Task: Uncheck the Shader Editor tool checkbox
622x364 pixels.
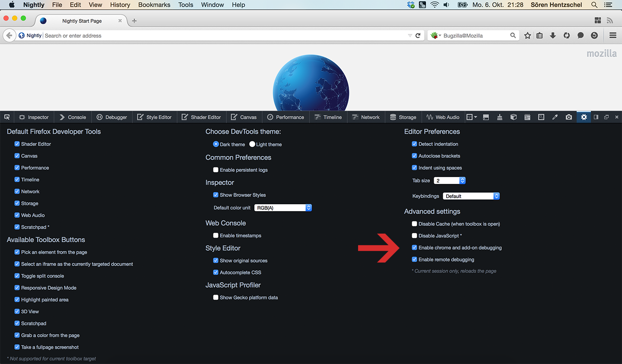Action: [x=17, y=144]
